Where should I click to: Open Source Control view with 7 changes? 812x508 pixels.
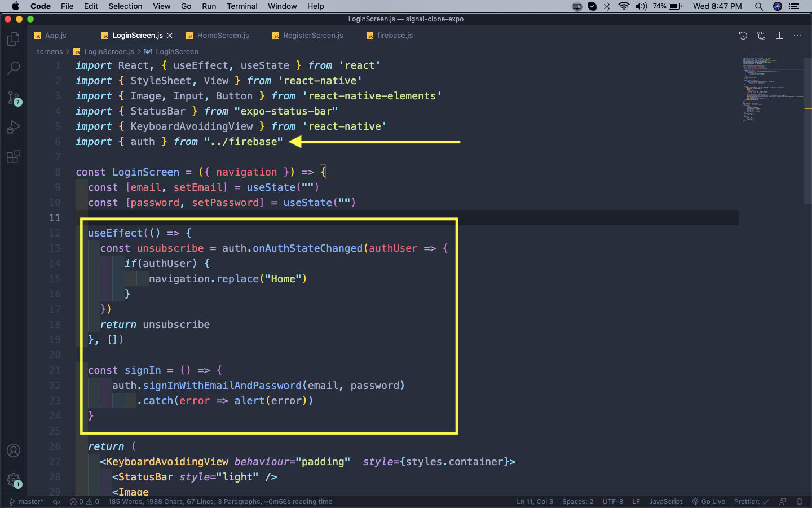click(14, 98)
